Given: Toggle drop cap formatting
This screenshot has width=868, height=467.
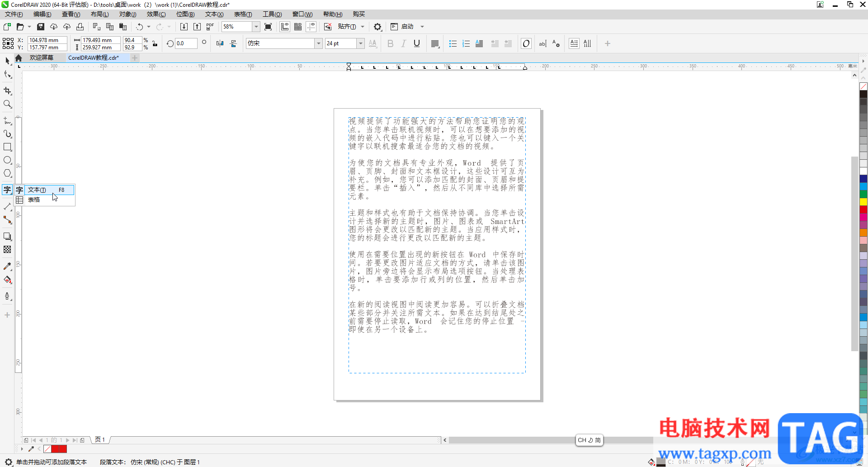Looking at the screenshot, I should (479, 43).
